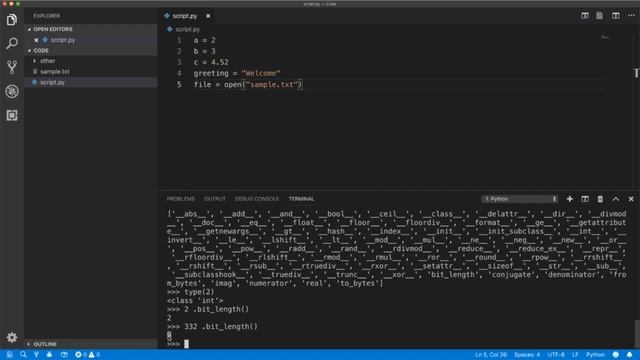
Task: Change indentation via Spaces: 4
Action: pos(527,355)
